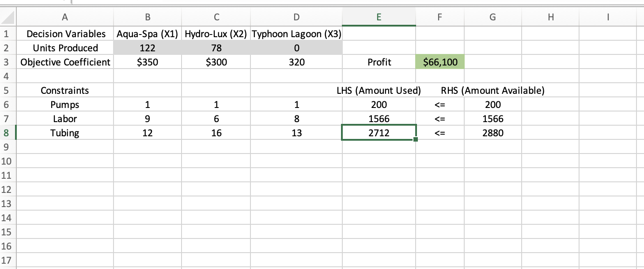Image resolution: width=644 pixels, height=269 pixels.
Task: Click the cell showing 122 Aqua-Spa units
Action: [147, 48]
